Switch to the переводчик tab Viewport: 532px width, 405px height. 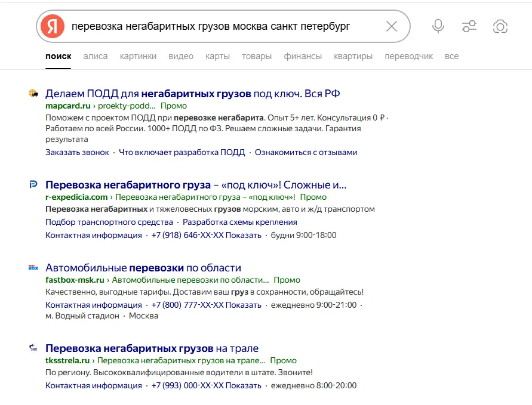tap(408, 56)
